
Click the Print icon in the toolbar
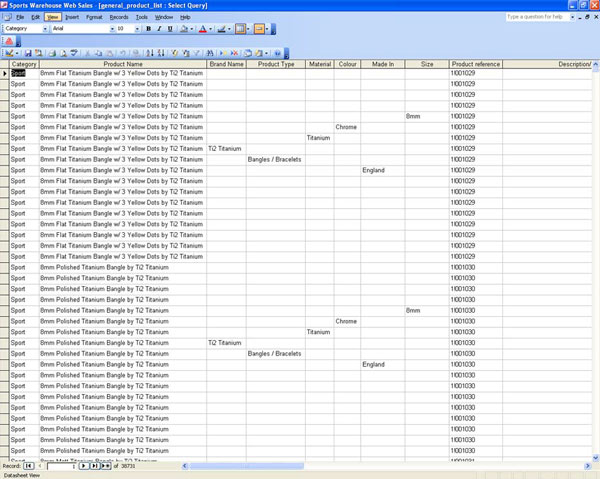49,52
